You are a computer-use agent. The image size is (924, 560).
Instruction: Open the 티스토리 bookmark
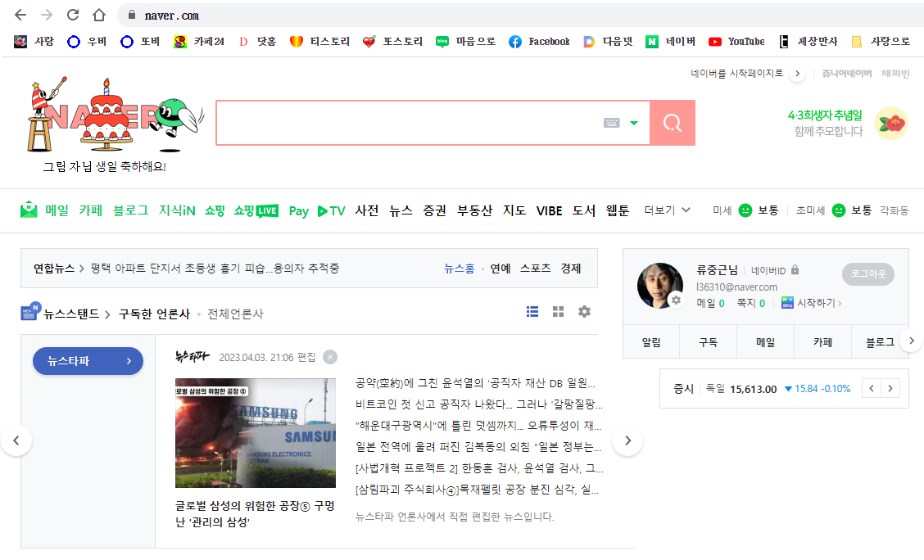pos(320,41)
